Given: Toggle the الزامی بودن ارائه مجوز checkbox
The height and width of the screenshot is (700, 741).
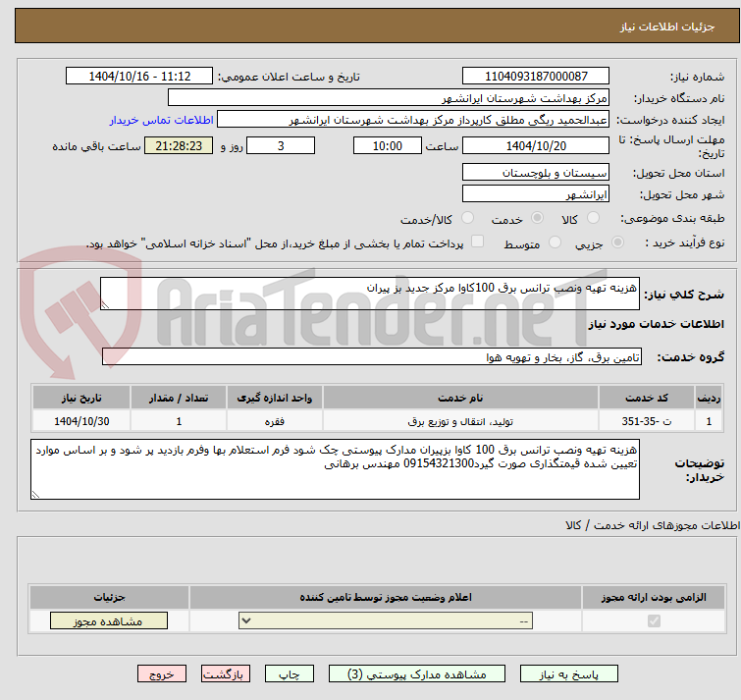Looking at the screenshot, I should click(x=654, y=620).
